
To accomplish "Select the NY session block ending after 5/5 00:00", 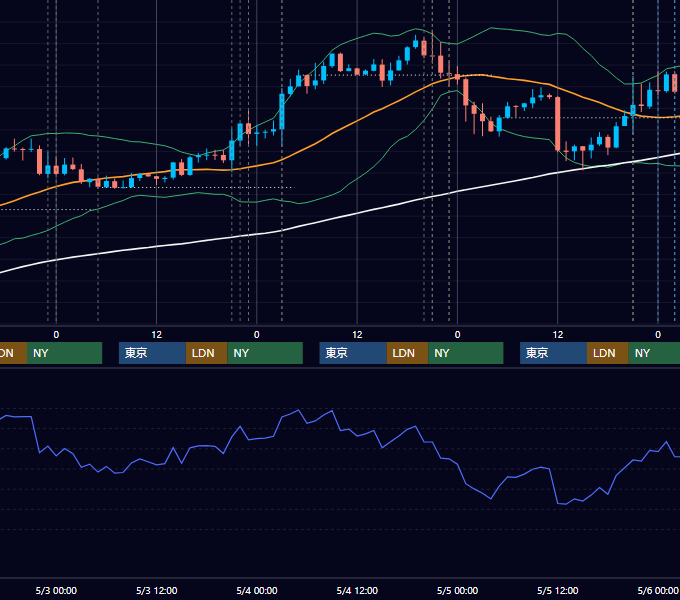I will point(466,353).
